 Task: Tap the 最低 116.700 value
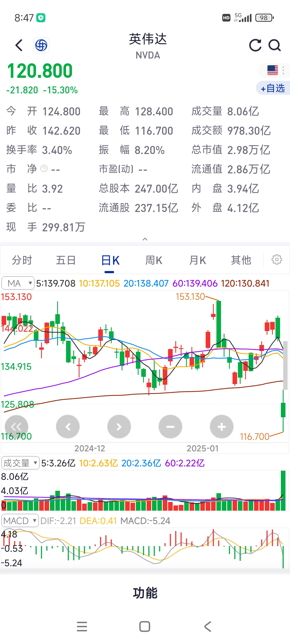coord(154,131)
